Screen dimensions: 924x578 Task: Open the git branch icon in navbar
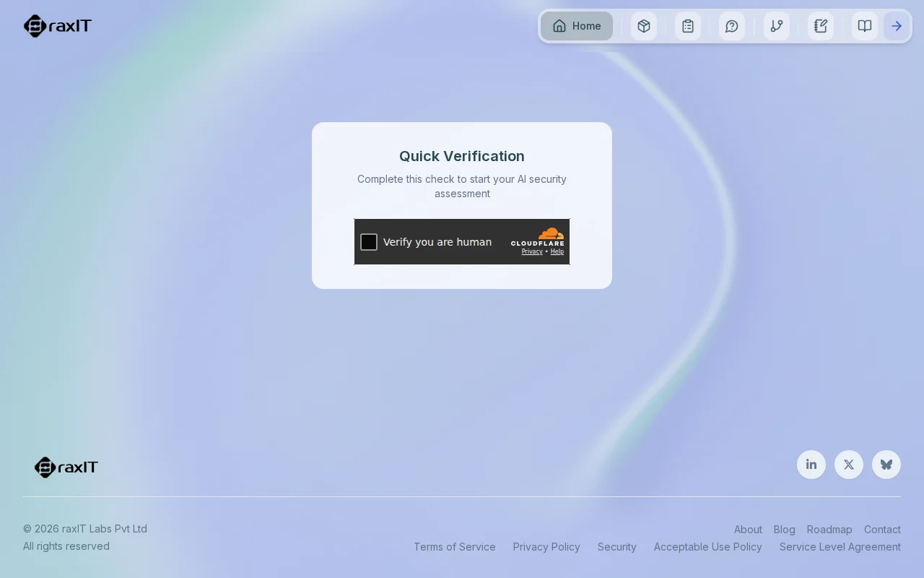[777, 26]
